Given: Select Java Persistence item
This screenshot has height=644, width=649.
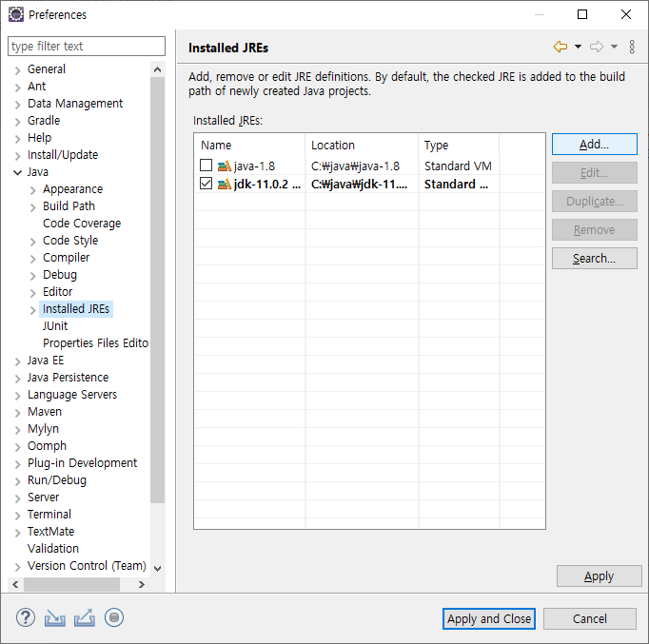Looking at the screenshot, I should pos(68,378).
